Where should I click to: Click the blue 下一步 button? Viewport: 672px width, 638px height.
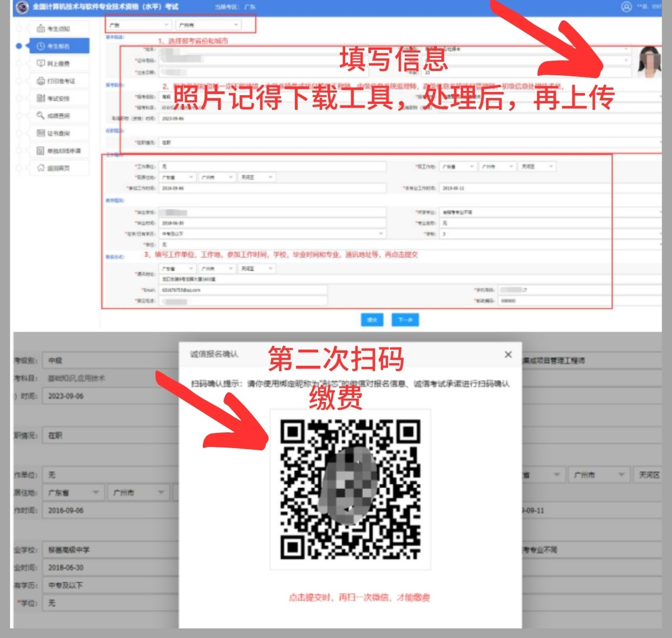click(405, 320)
